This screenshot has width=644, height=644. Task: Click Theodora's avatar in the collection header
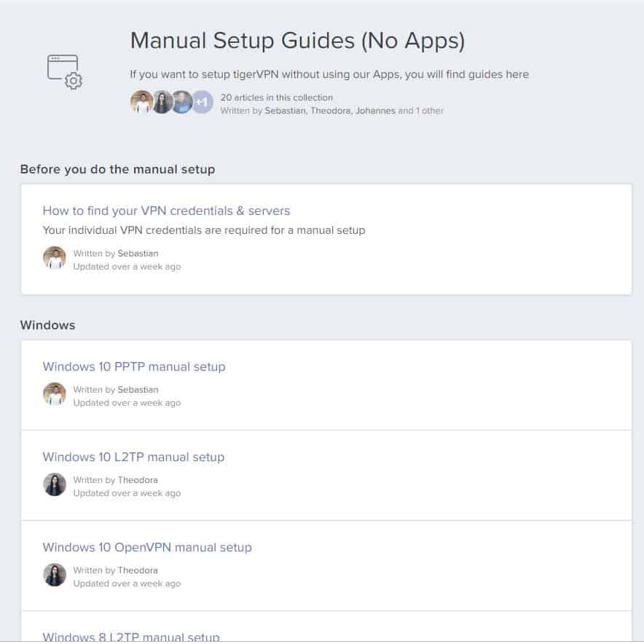coord(162,102)
